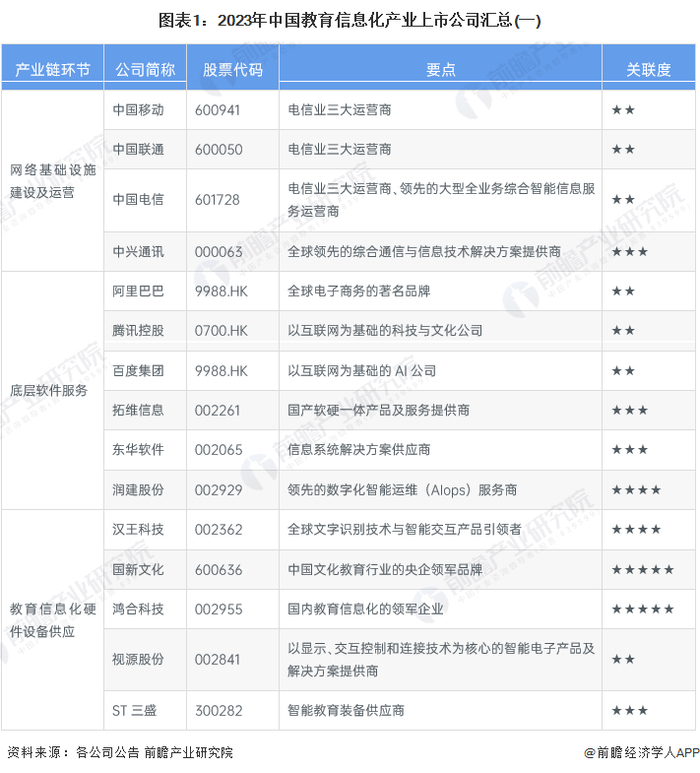Click company name '汉王科技'
The height and width of the screenshot is (773, 700).
point(138,529)
